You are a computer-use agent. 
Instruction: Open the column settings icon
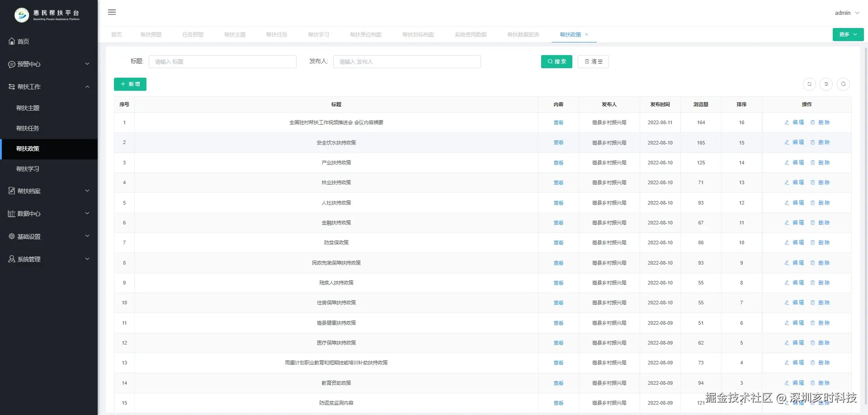[826, 84]
